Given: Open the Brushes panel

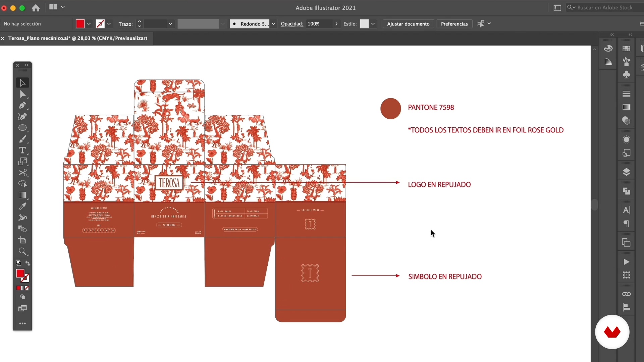Looking at the screenshot, I should [626, 62].
